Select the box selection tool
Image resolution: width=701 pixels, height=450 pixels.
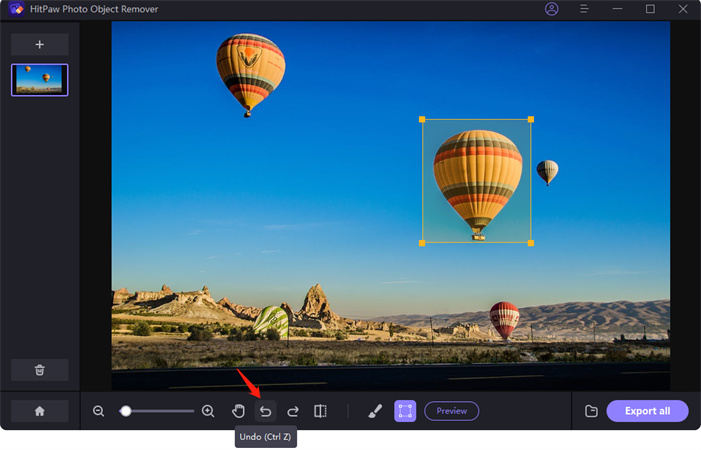405,411
